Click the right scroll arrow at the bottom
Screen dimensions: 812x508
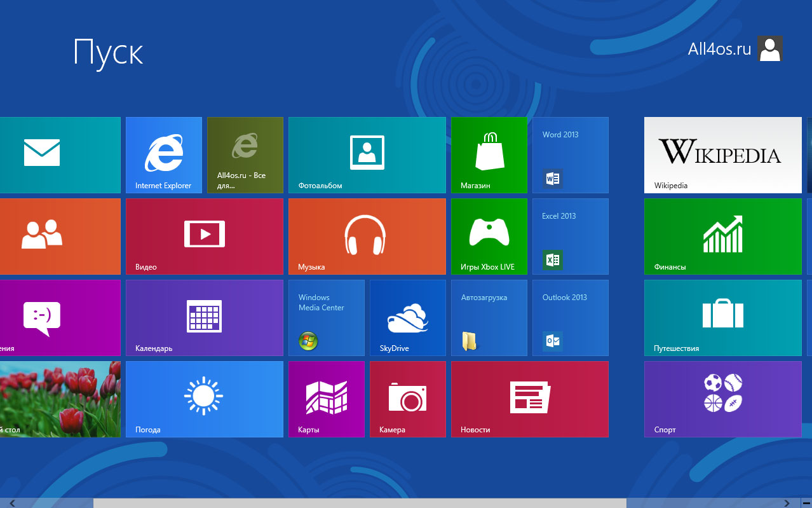pos(787,503)
